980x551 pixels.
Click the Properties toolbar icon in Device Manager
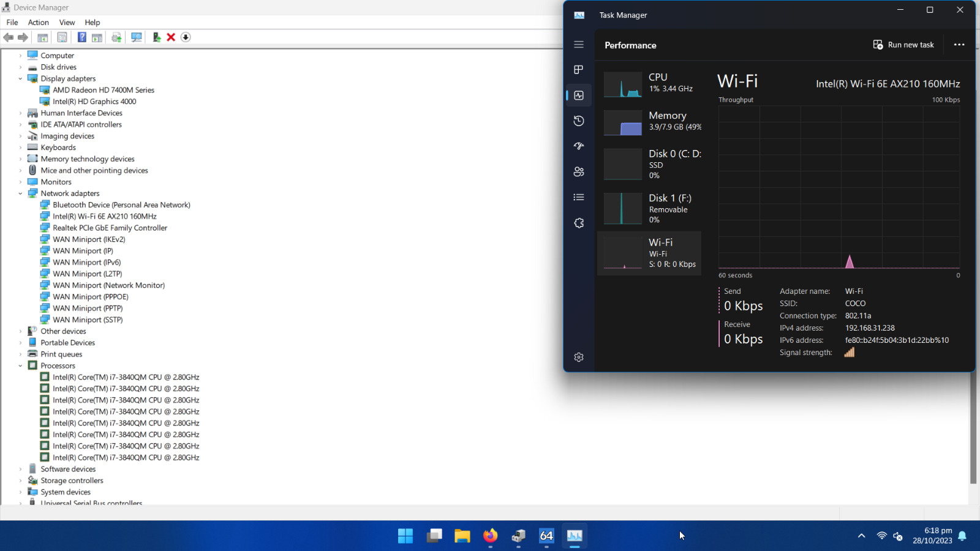point(62,37)
